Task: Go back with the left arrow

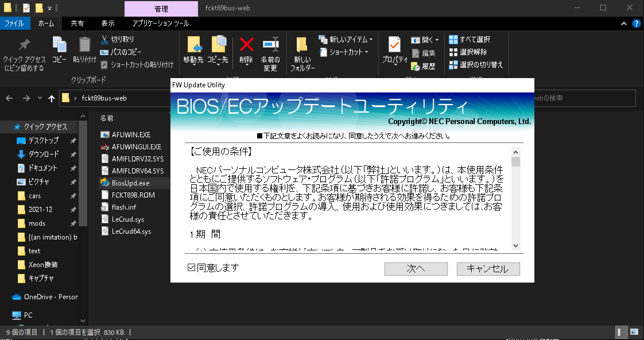Action: tap(9, 98)
